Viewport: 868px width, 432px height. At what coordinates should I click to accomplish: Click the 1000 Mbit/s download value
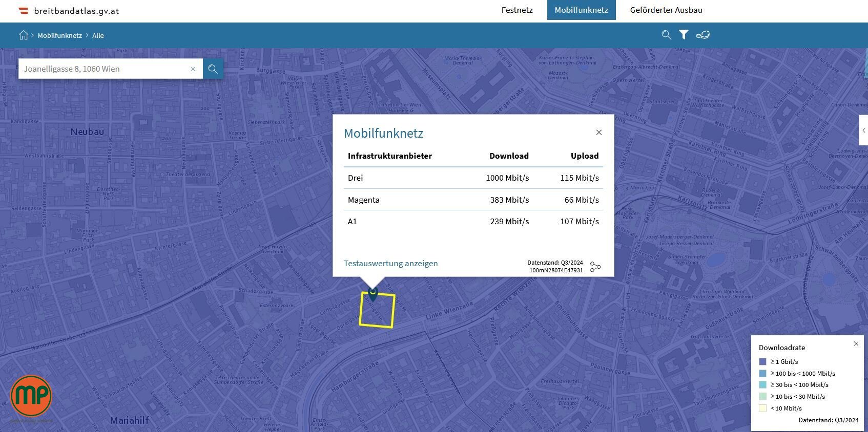(x=507, y=178)
